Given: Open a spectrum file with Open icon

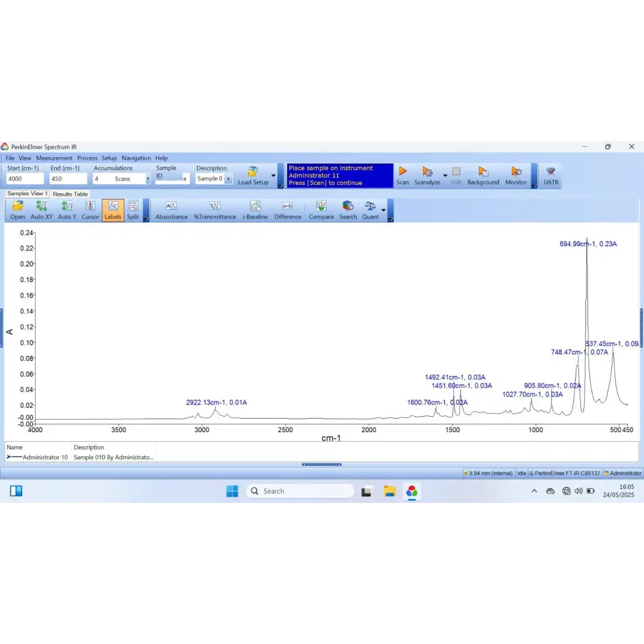Looking at the screenshot, I should click(17, 211).
